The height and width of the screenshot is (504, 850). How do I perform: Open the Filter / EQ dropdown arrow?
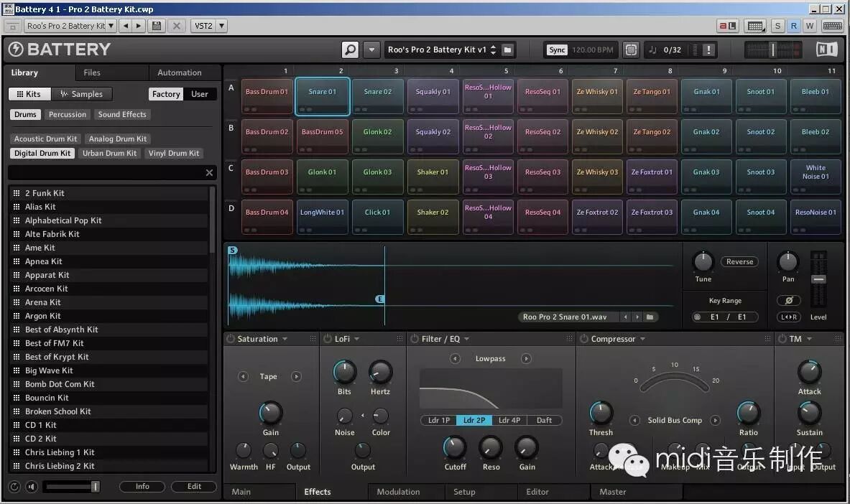coord(467,340)
